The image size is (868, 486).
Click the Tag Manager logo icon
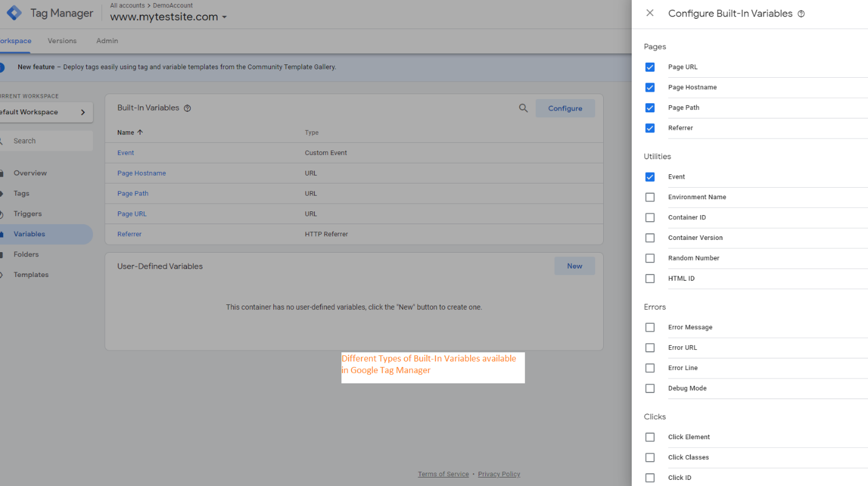[x=14, y=13]
